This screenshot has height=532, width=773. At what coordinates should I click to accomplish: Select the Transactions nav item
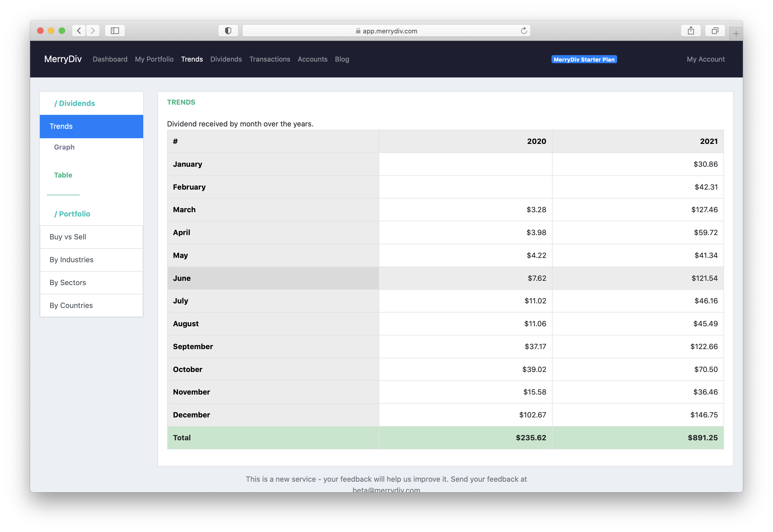coord(269,59)
